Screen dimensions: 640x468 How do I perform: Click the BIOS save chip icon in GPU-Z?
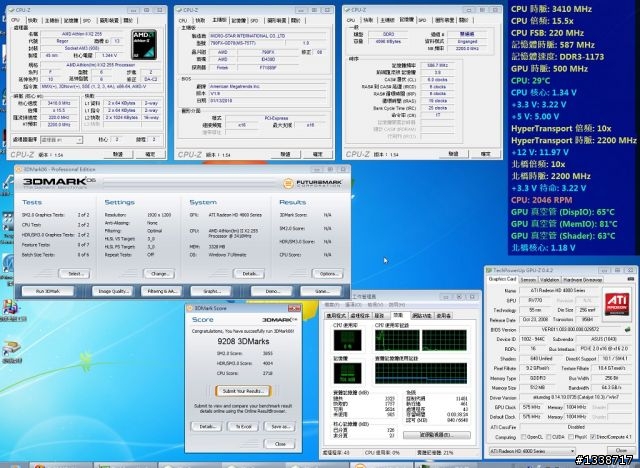627,329
